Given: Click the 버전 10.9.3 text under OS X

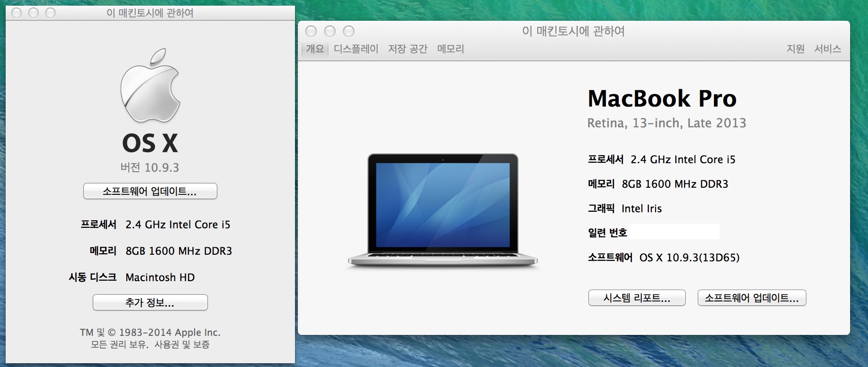Looking at the screenshot, I should (150, 167).
